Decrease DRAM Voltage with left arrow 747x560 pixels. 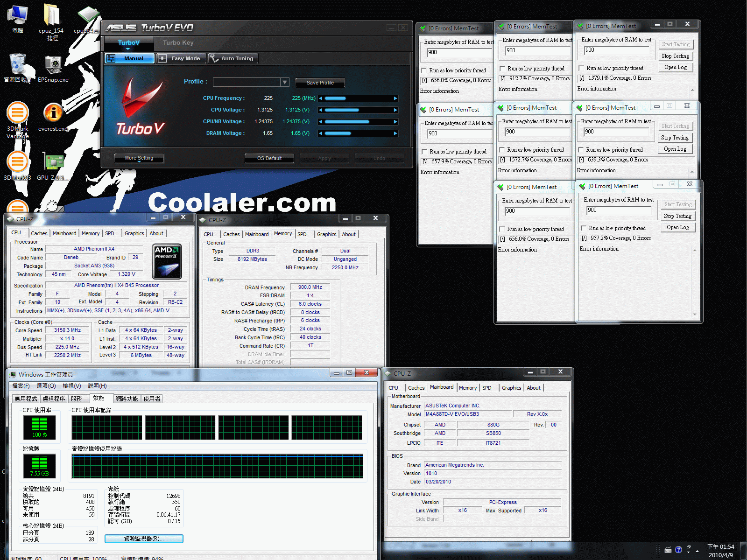click(321, 133)
